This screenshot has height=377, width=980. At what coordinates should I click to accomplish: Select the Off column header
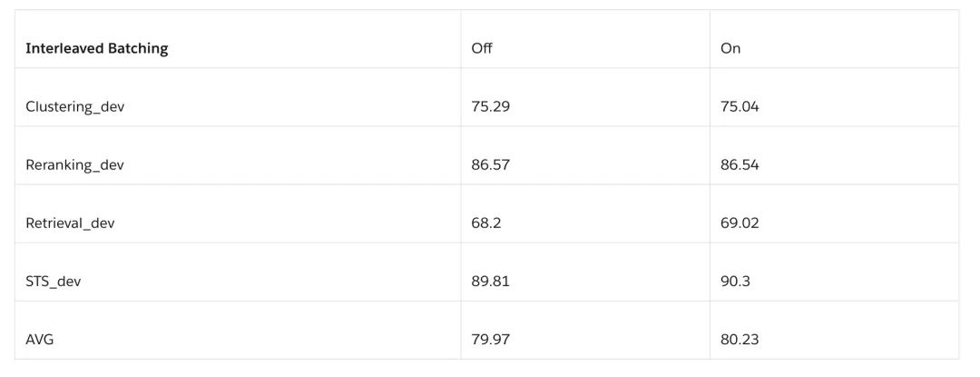pos(482,48)
